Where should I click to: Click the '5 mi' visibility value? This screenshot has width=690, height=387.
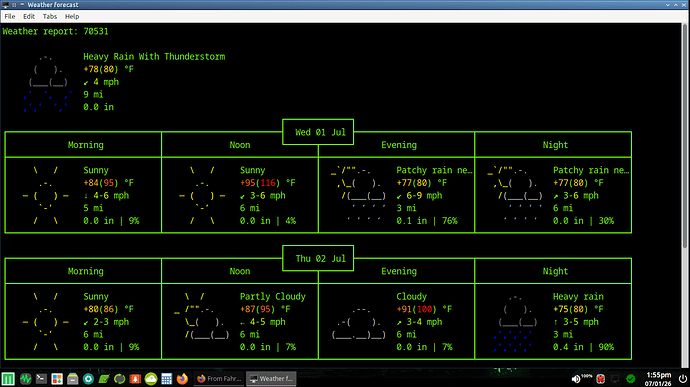coord(93,208)
